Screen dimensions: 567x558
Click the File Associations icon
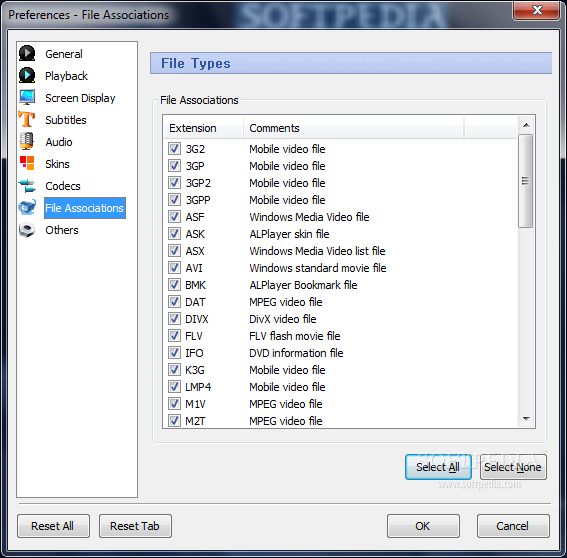click(x=27, y=208)
